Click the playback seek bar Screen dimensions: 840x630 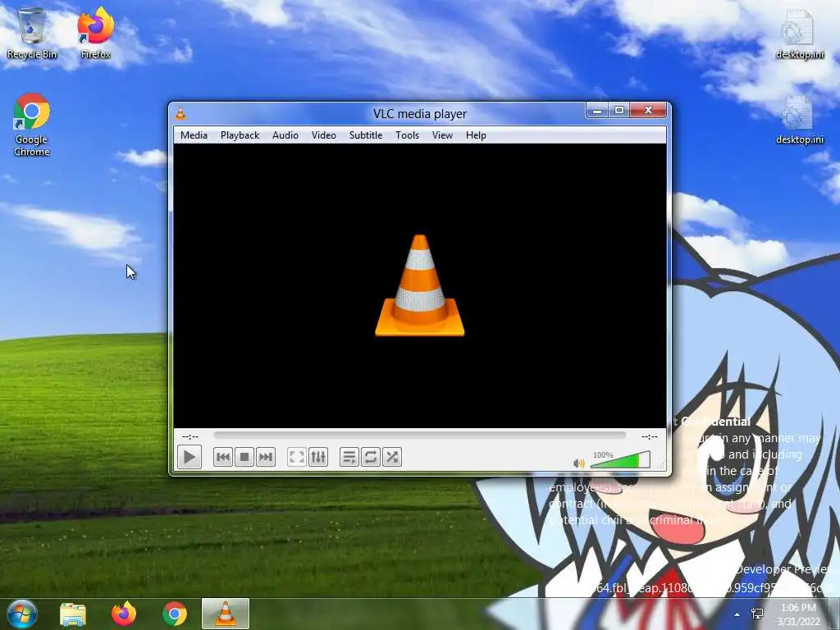click(419, 436)
